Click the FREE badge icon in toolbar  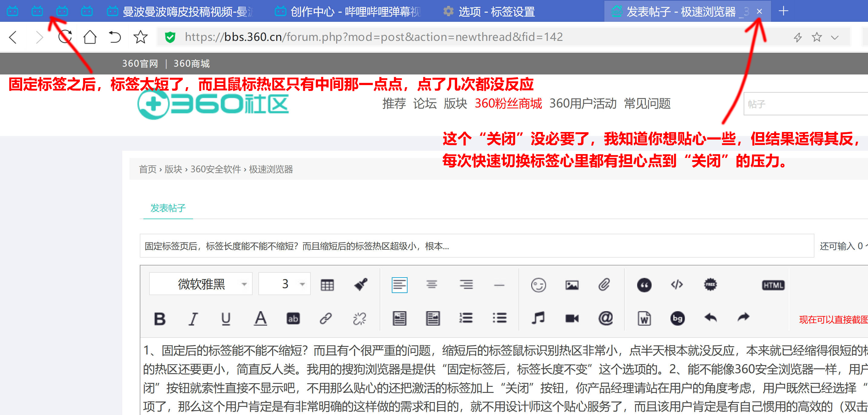pos(710,285)
